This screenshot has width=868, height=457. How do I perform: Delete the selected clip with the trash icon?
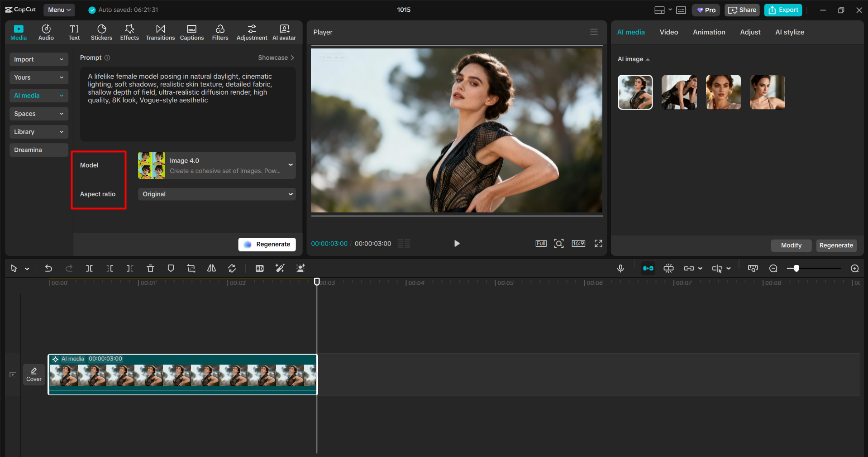click(150, 268)
